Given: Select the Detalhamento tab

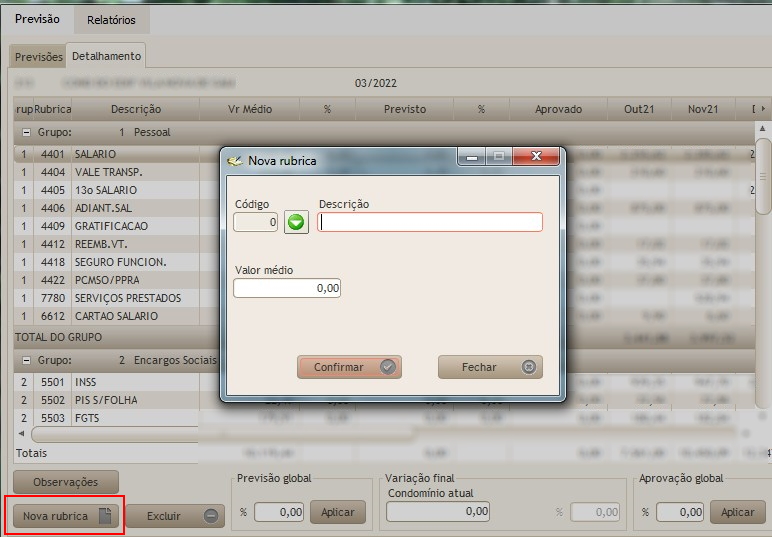Looking at the screenshot, I should [x=106, y=56].
